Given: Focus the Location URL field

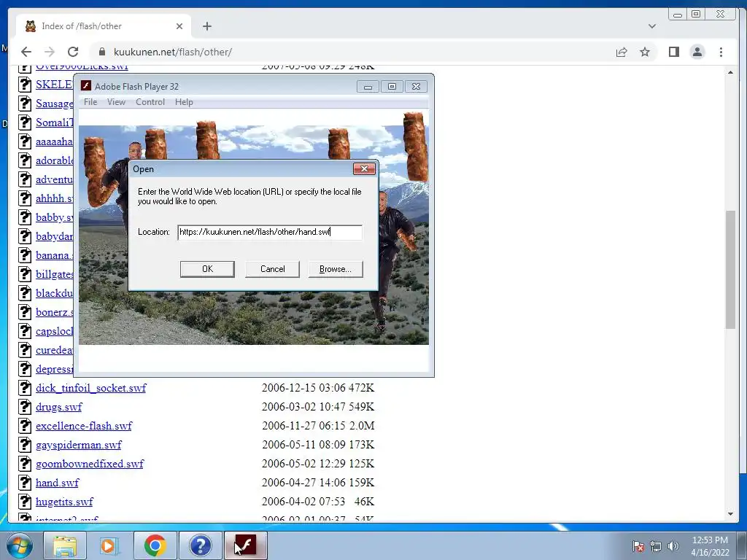Looking at the screenshot, I should point(270,233).
